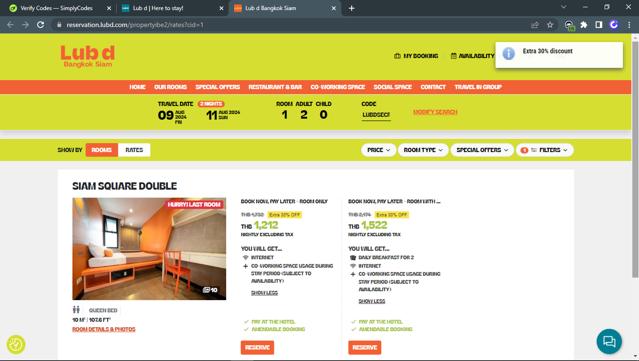
Task: Open Social Space menu item
Action: 392,87
